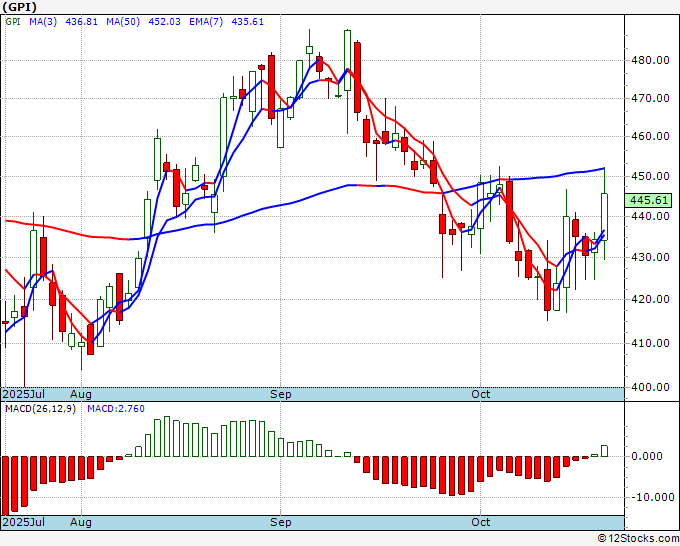This screenshot has width=680, height=546.
Task: Click Oct on the MACD panel date axis
Action: [x=481, y=522]
